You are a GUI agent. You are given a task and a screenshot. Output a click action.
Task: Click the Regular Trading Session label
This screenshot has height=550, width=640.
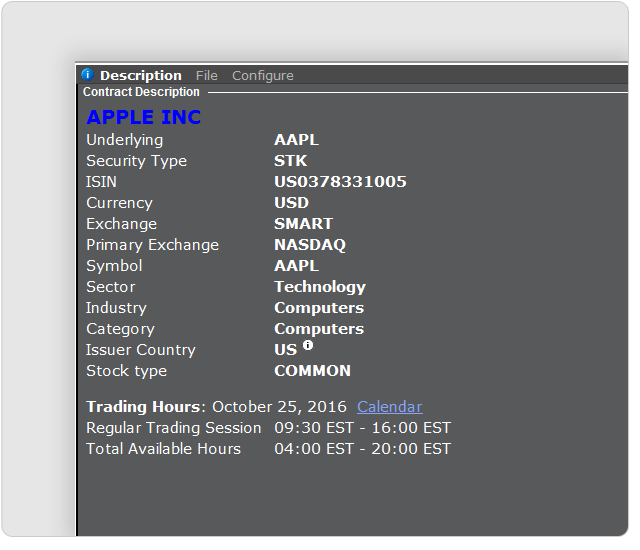(174, 428)
